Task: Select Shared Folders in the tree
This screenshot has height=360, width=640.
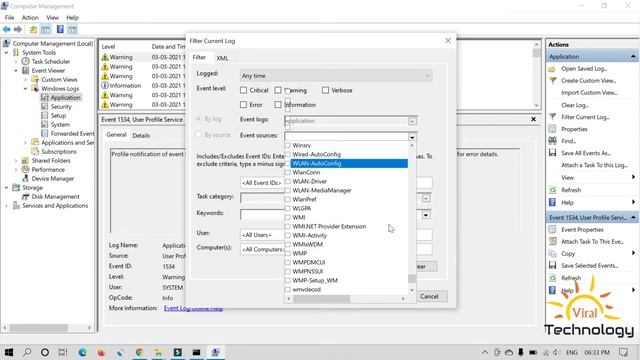Action: tap(51, 160)
